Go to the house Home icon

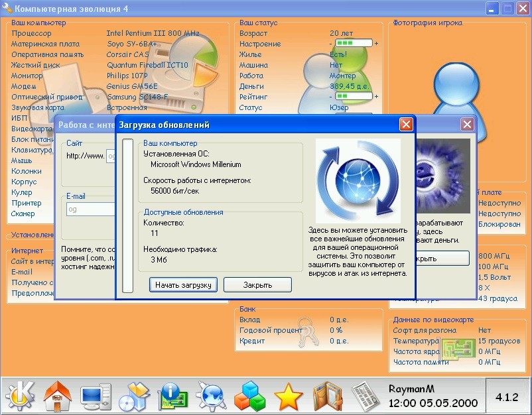tap(57, 396)
